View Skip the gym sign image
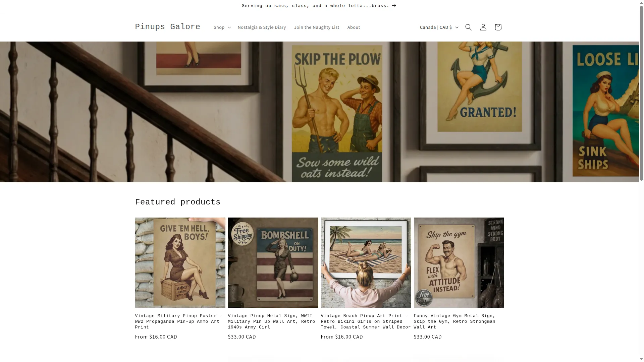 pos(459,262)
